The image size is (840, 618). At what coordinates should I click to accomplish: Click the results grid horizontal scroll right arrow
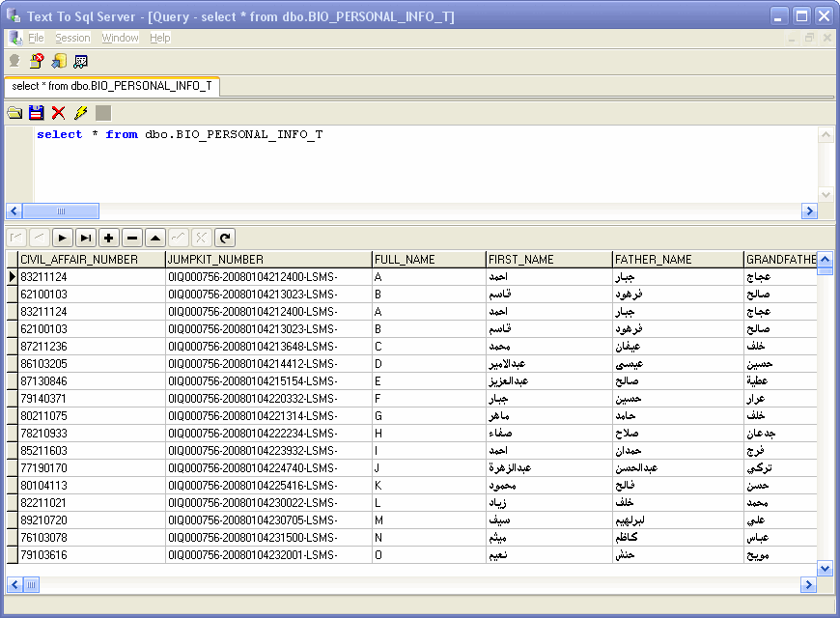[x=808, y=585]
